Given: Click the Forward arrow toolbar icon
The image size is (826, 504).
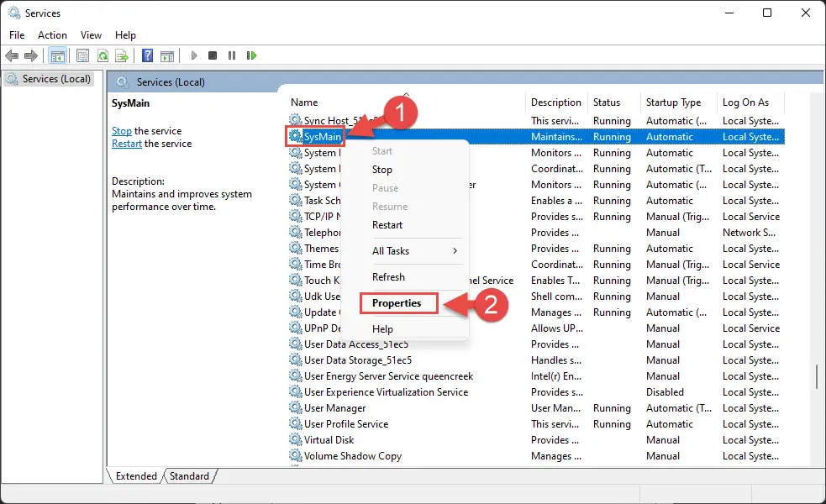Looking at the screenshot, I should click(31, 55).
